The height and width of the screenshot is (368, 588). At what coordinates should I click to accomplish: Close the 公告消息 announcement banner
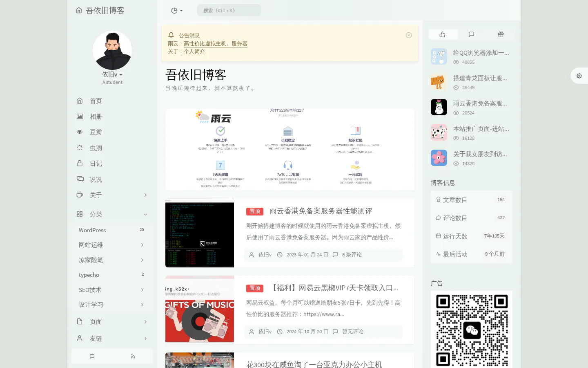(x=409, y=35)
